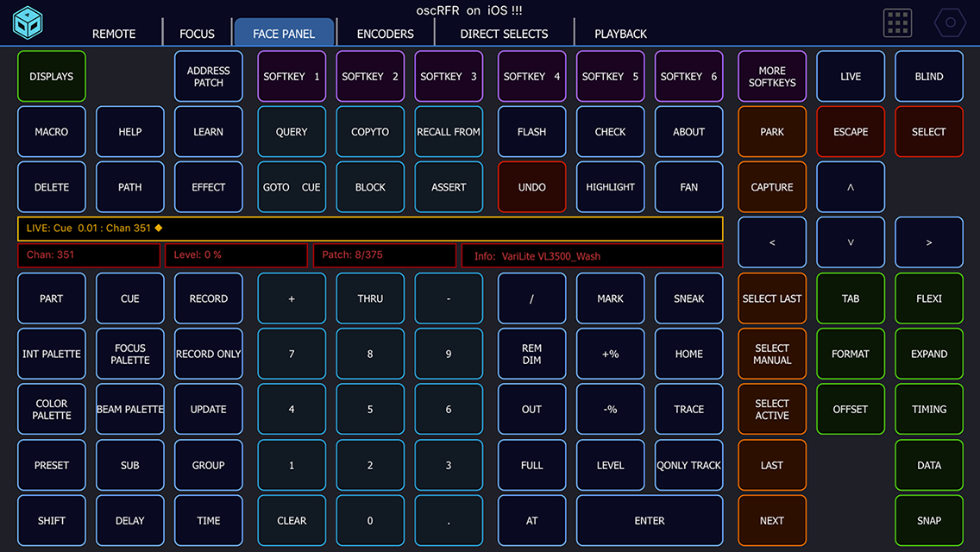Screen dimensions: 980x552
Task: Enable FLEXI display mode
Action: coord(929,298)
